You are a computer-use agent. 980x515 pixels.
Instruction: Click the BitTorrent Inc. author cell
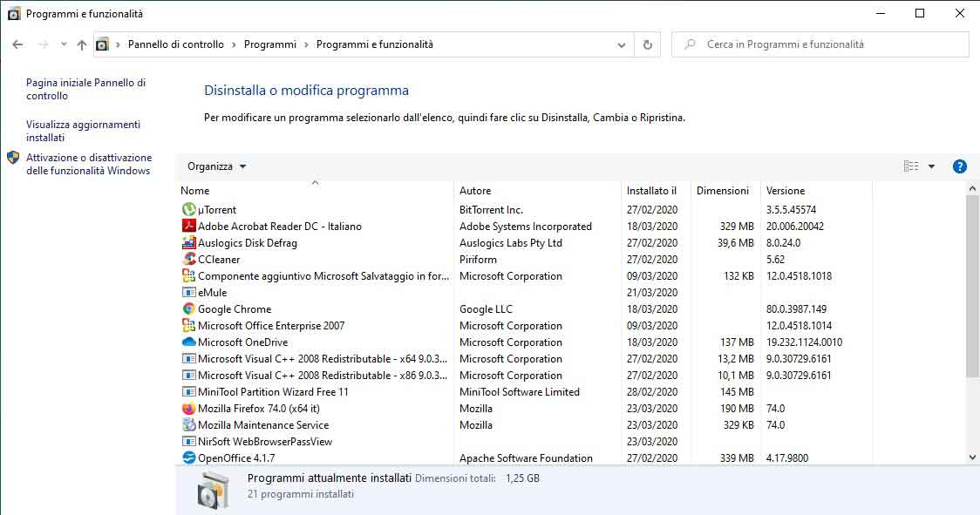click(491, 209)
